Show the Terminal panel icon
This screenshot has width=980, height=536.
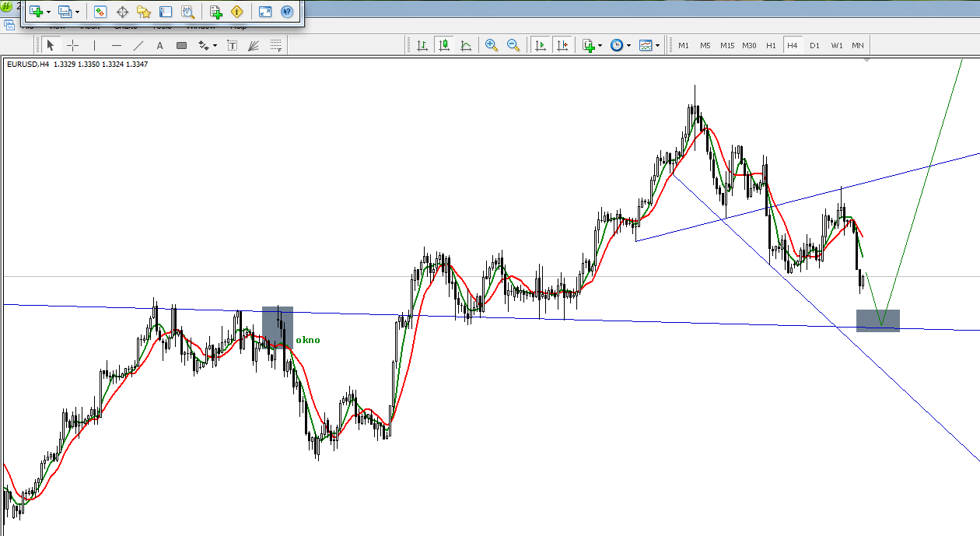click(166, 12)
